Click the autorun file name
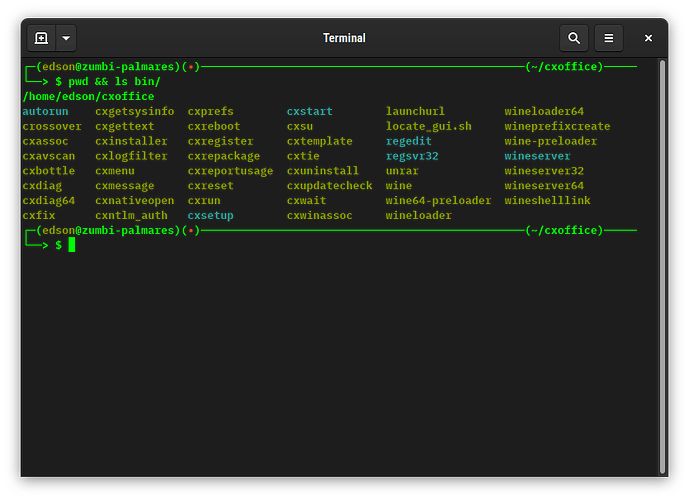 coord(45,111)
